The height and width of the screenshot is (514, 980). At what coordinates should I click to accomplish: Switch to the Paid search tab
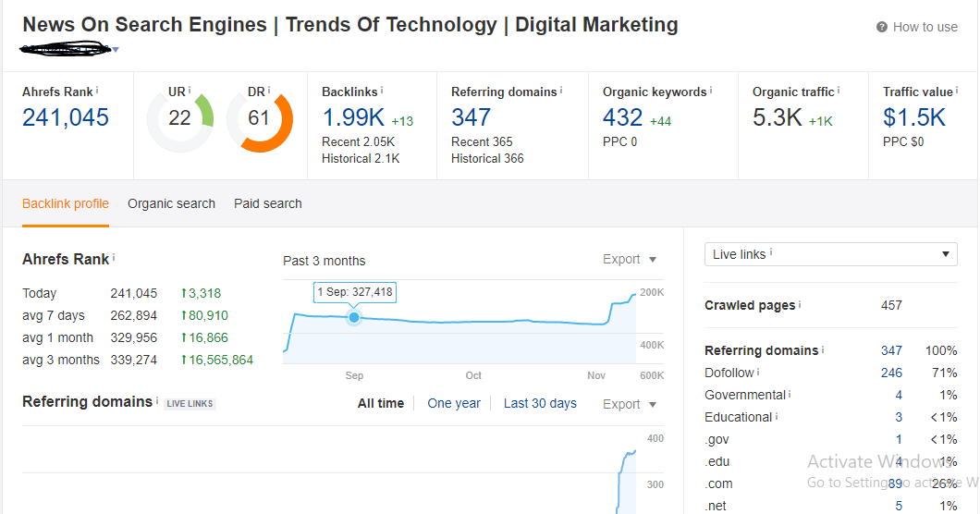(268, 203)
